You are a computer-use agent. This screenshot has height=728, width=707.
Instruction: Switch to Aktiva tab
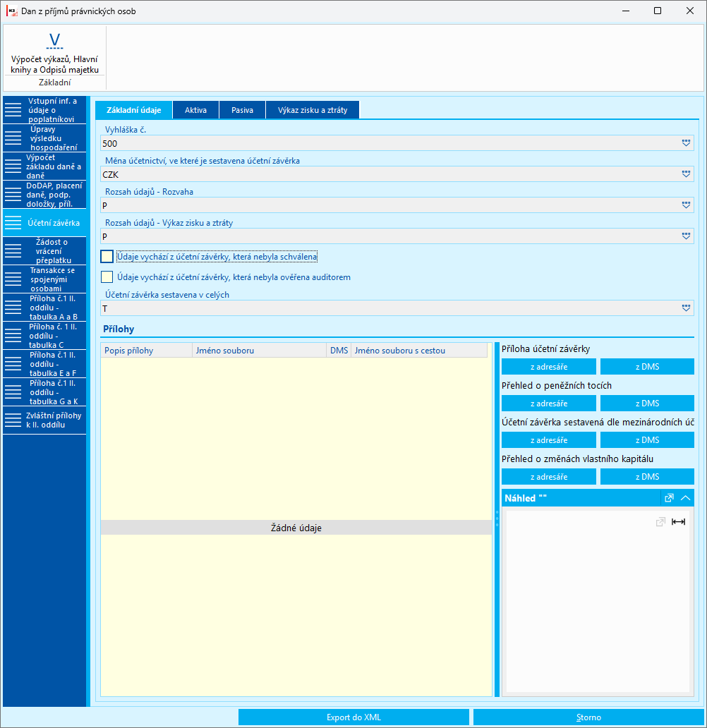(195, 110)
